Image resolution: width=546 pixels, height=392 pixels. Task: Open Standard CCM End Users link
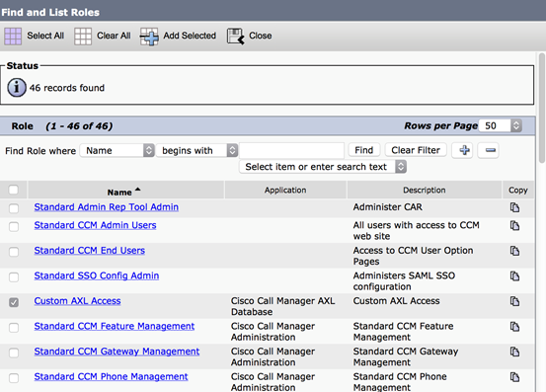(x=90, y=251)
